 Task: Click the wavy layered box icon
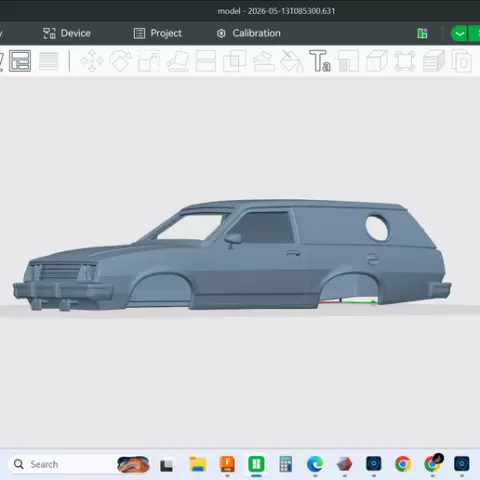[x=434, y=61]
